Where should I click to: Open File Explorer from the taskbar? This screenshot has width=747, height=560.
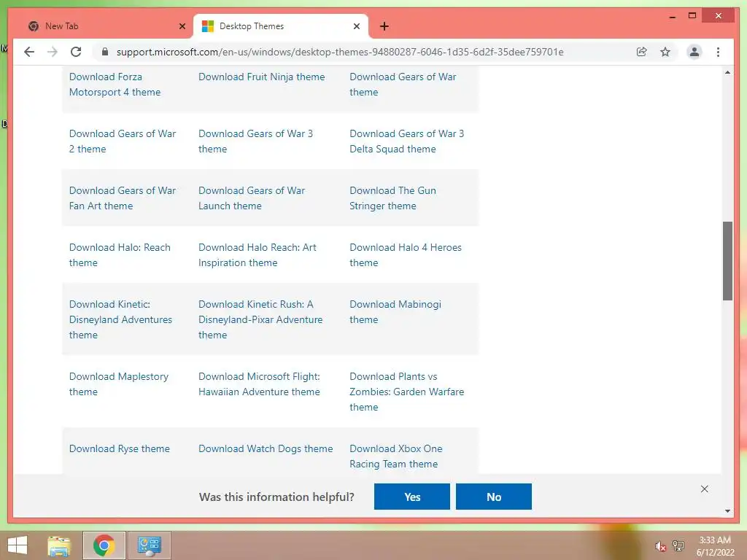point(59,545)
